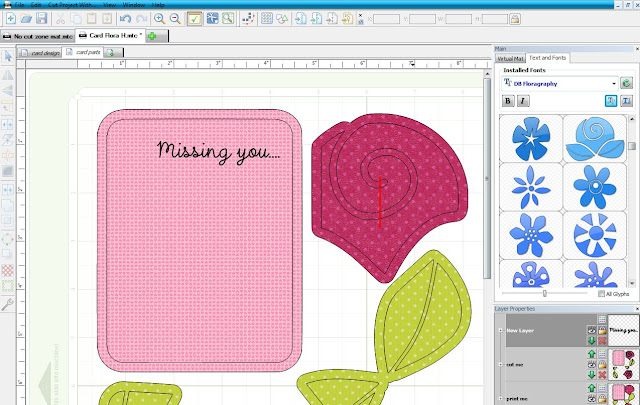Click the import page arrow icon
The width and height of the screenshot is (640, 405).
click(x=301, y=18)
